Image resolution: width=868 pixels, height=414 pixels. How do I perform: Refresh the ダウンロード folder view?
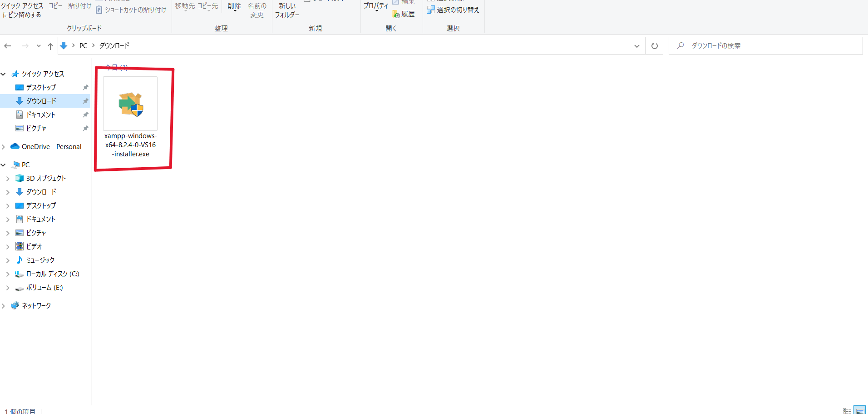654,46
